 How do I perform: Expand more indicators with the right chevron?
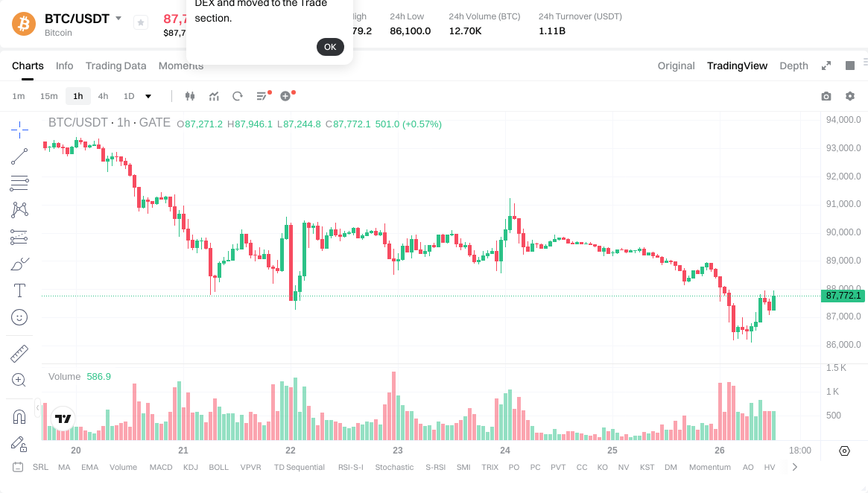794,467
